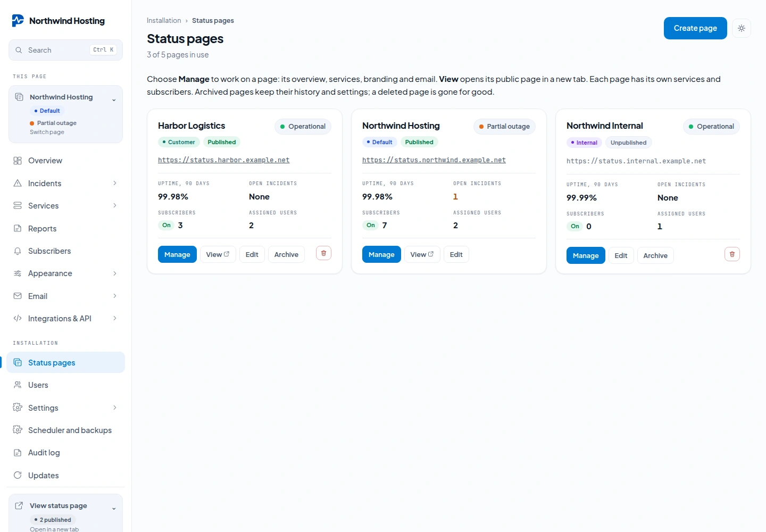
Task: Open the Audit log page
Action: coord(65,453)
